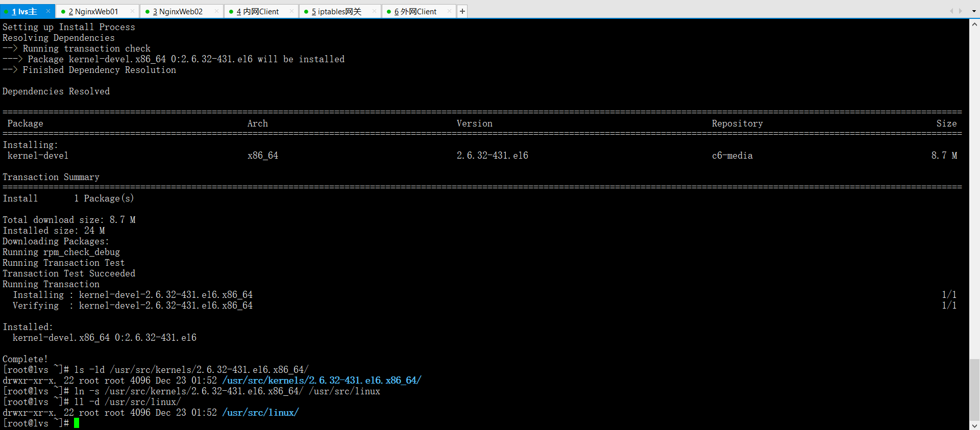Click 'Resolving Dependencies' line
This screenshot has height=430, width=980.
(59, 37)
